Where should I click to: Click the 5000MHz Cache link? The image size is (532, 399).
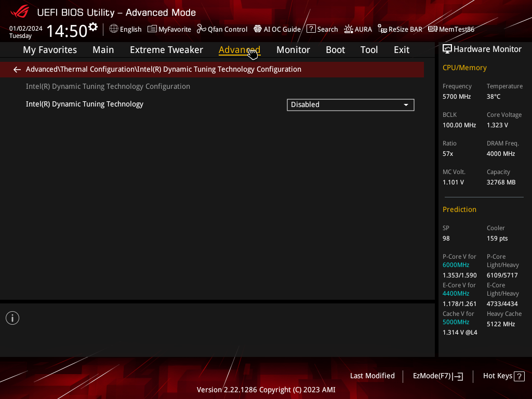click(x=456, y=322)
